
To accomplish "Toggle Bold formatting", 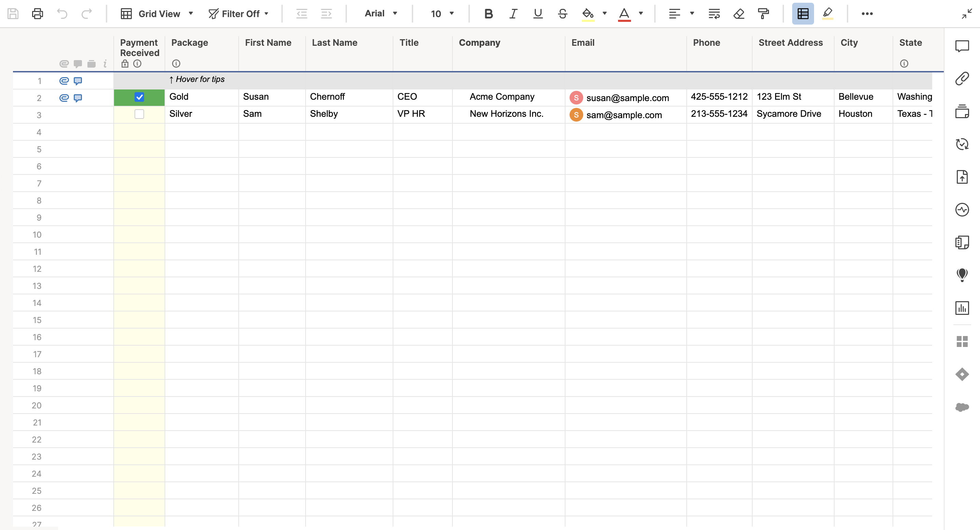I will (489, 14).
